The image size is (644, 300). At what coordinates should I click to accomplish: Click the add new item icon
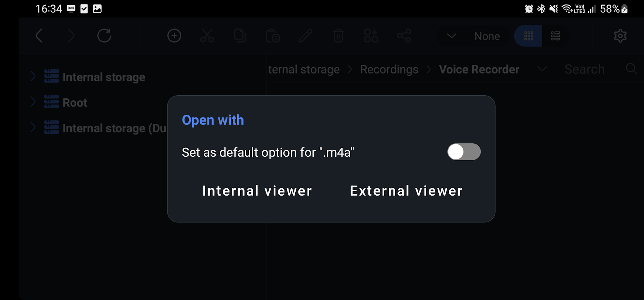[x=174, y=36]
